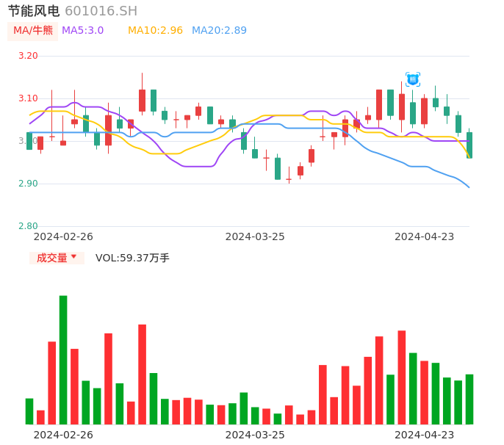Click the blue bear marker icon

[x=413, y=79]
